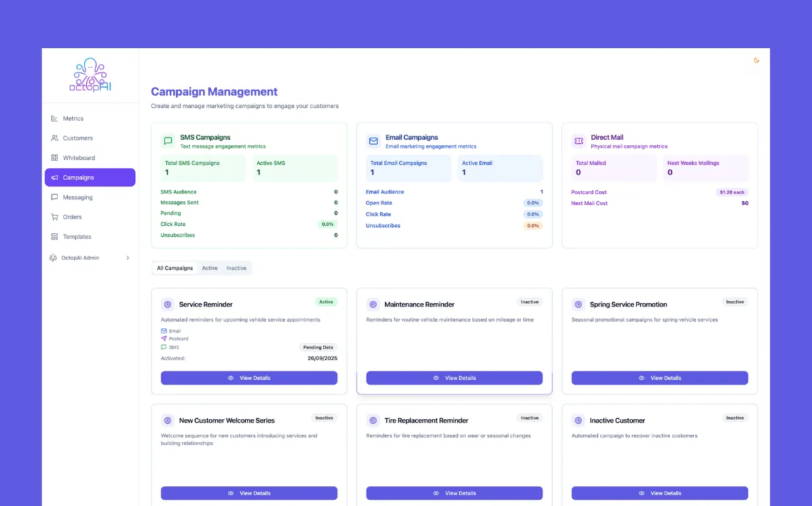Select the All Campaigns filter tab
The width and height of the screenshot is (812, 506).
(174, 268)
